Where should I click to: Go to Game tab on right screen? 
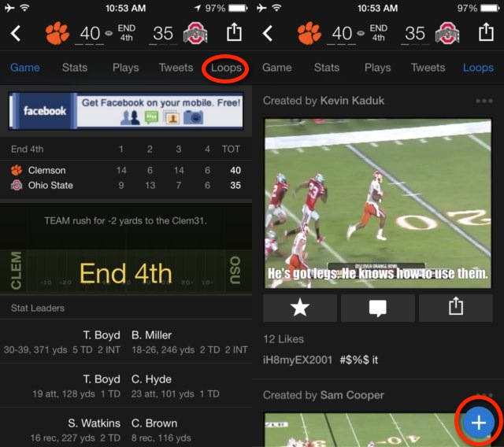[x=276, y=68]
